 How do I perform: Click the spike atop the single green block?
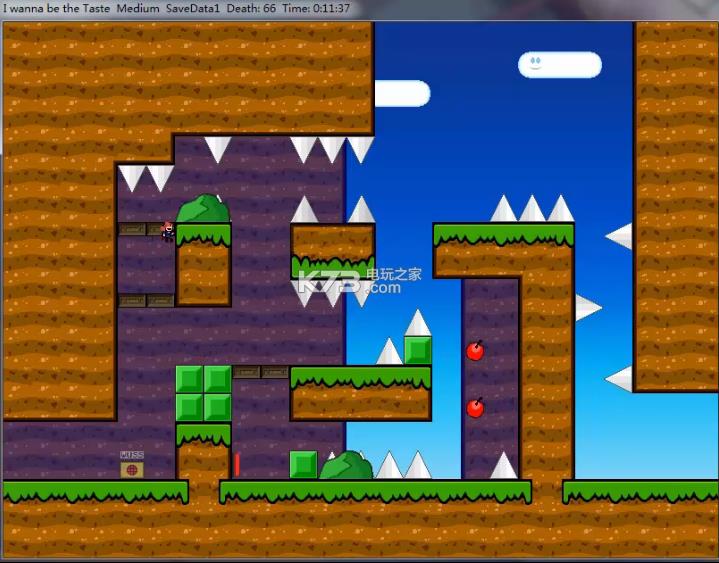pos(417,324)
